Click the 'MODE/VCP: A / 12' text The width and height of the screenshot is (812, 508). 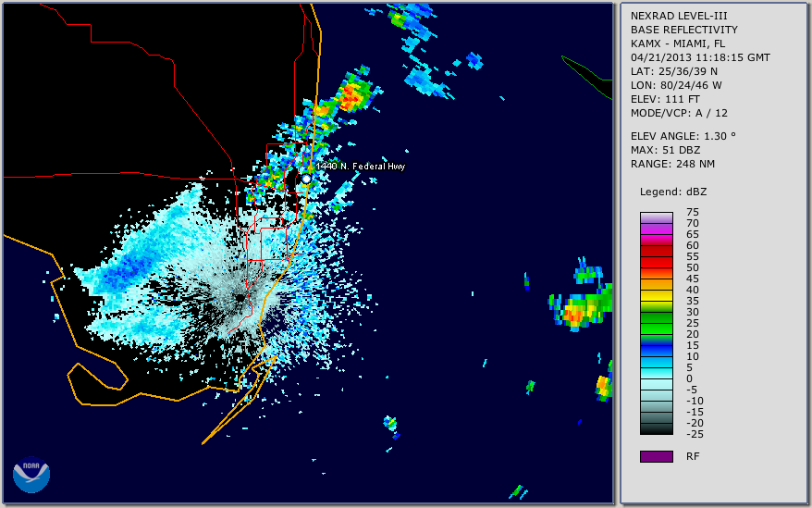point(679,113)
